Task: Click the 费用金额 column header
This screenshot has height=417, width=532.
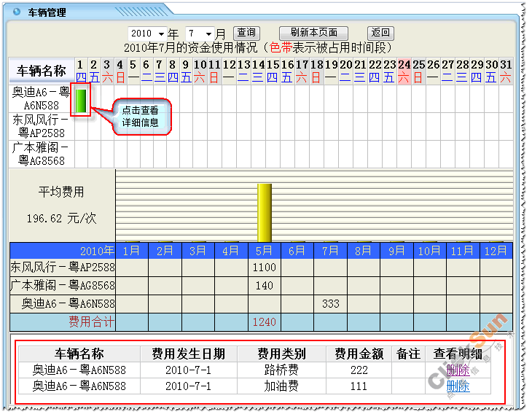Action: pyautogui.click(x=359, y=354)
